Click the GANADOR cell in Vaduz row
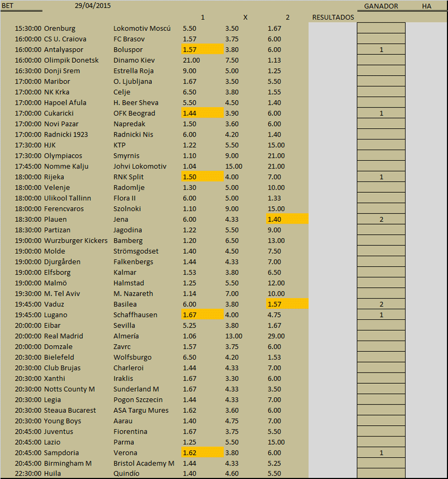This screenshot has width=448, height=479. 381,304
